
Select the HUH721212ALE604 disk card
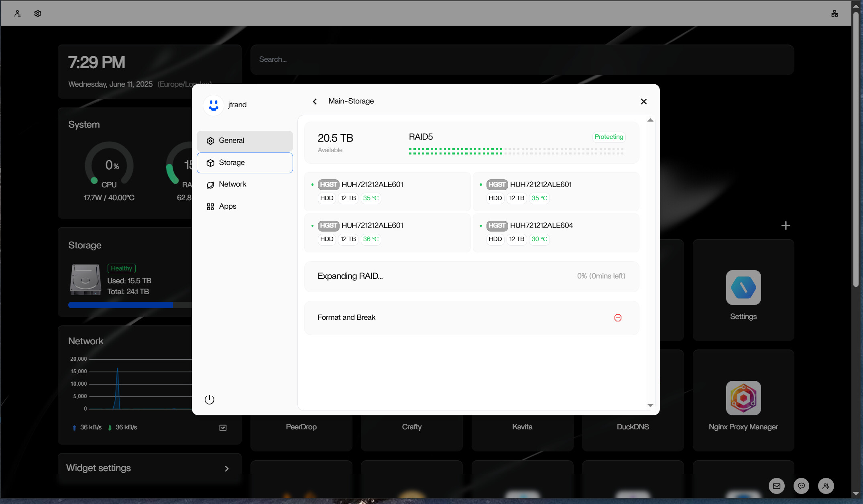tap(556, 233)
